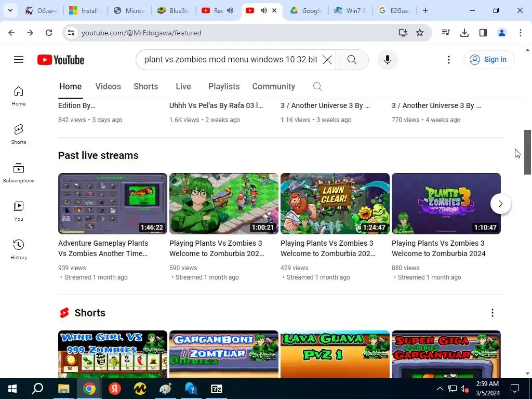This screenshot has width=532, height=399.
Task: Open title of 590 views stream
Action: 217,248
